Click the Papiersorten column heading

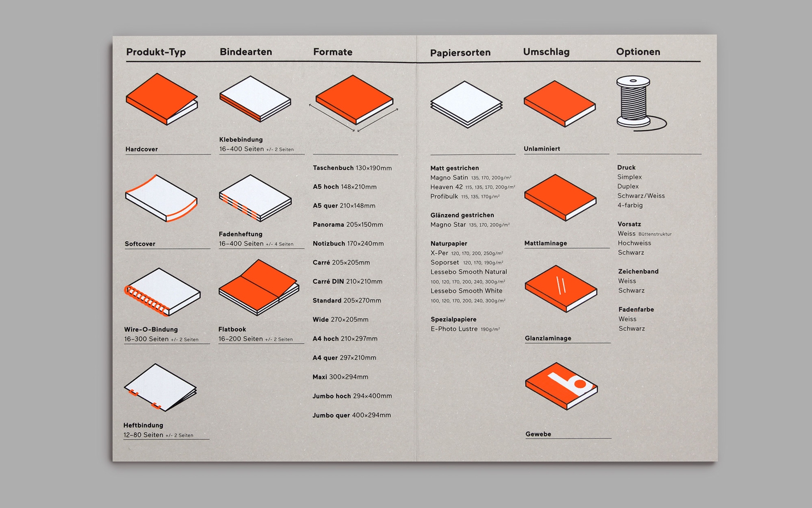point(460,52)
